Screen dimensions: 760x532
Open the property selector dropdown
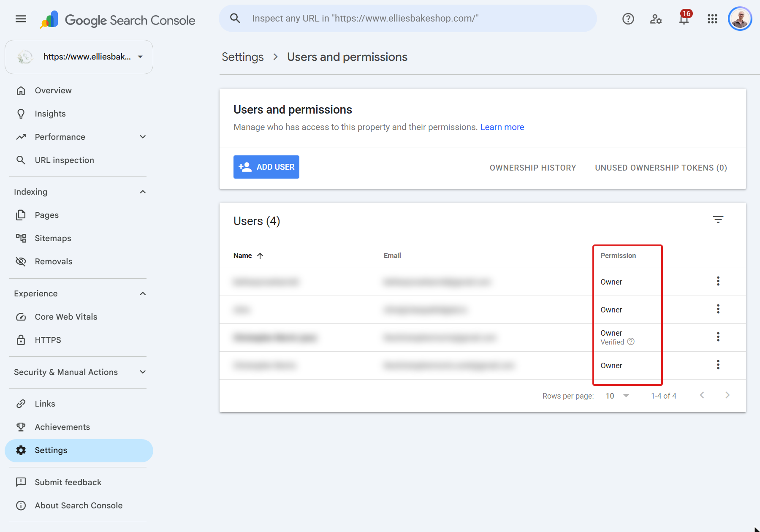pyautogui.click(x=79, y=57)
